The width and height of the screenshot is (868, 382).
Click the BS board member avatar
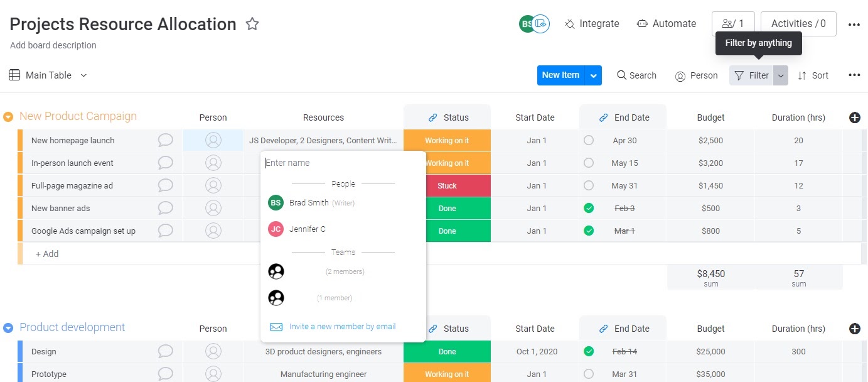tap(527, 24)
